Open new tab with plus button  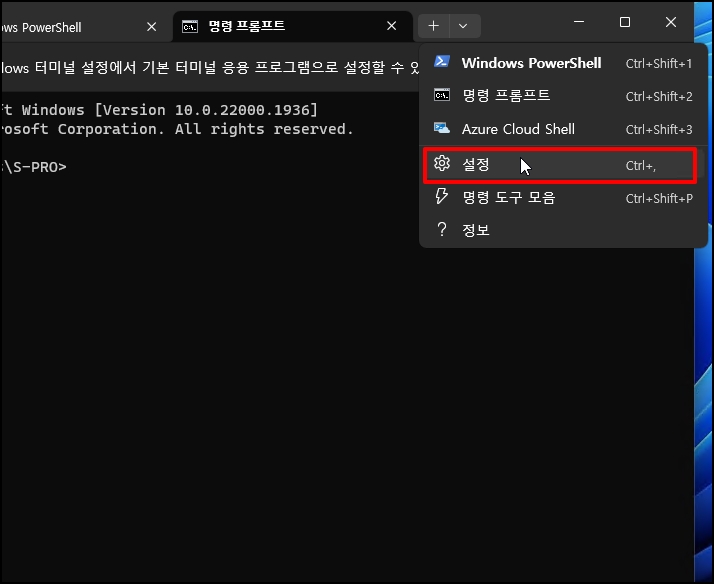coord(434,26)
